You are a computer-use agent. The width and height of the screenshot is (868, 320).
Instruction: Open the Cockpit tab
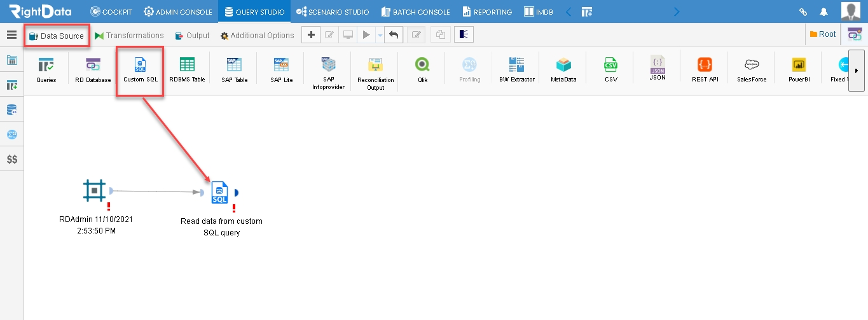(x=111, y=11)
